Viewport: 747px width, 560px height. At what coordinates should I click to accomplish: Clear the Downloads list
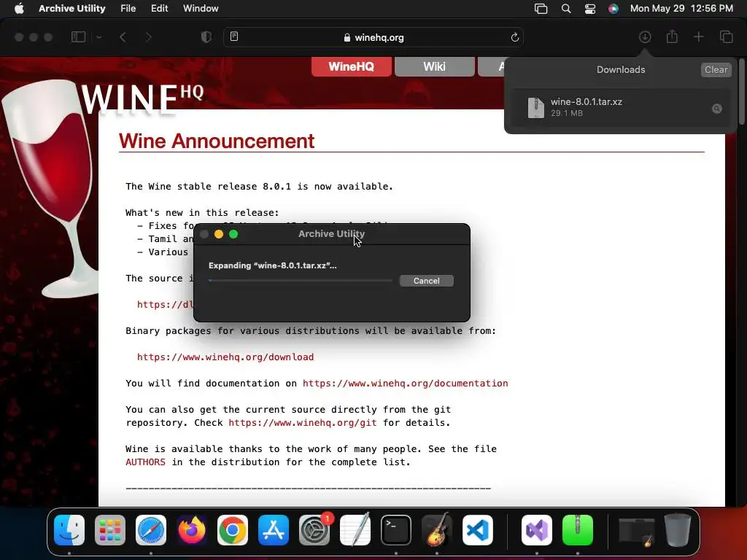click(x=716, y=69)
